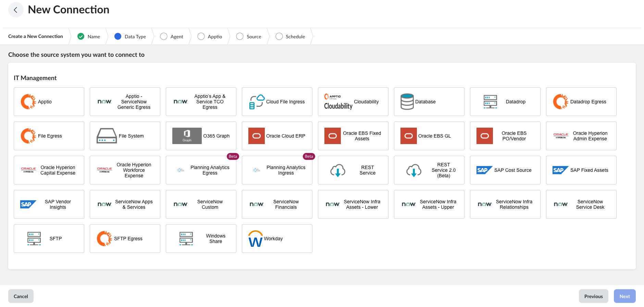Select ServiceNow Infra Assets - Upper text
Image resolution: width=644 pixels, height=307 pixels.
pyautogui.click(x=438, y=204)
